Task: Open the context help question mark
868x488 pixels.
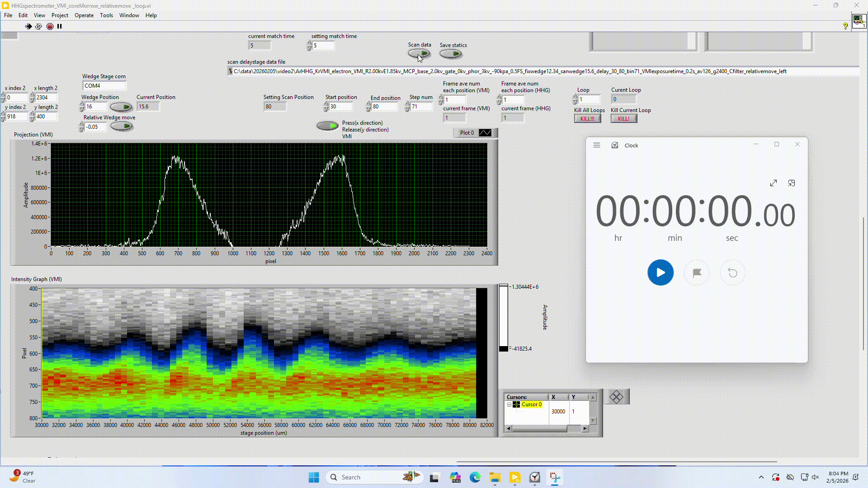Action: point(845,26)
